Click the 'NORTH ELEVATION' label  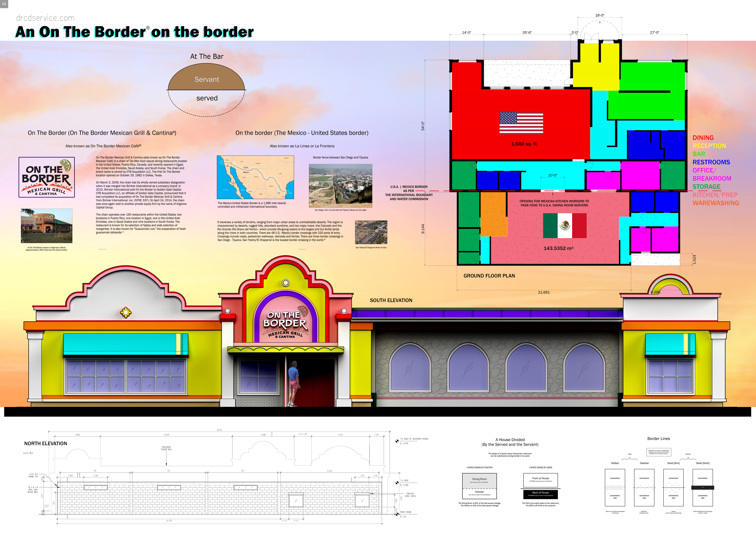click(45, 443)
